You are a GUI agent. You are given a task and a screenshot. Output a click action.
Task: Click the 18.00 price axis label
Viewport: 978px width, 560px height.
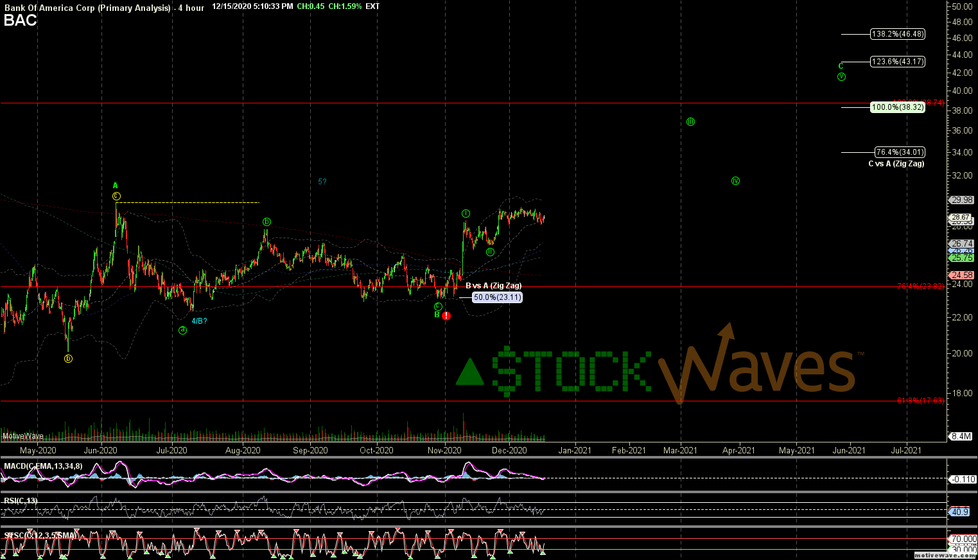pos(962,393)
